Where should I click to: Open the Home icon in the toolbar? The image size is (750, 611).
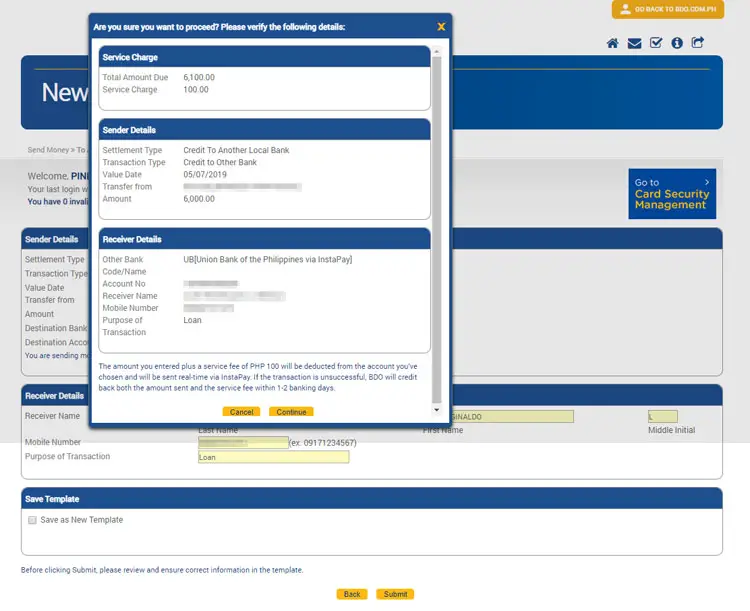(612, 43)
